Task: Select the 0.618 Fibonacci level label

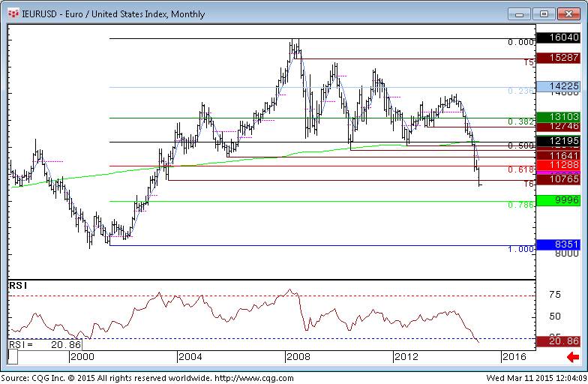Action: [x=521, y=170]
